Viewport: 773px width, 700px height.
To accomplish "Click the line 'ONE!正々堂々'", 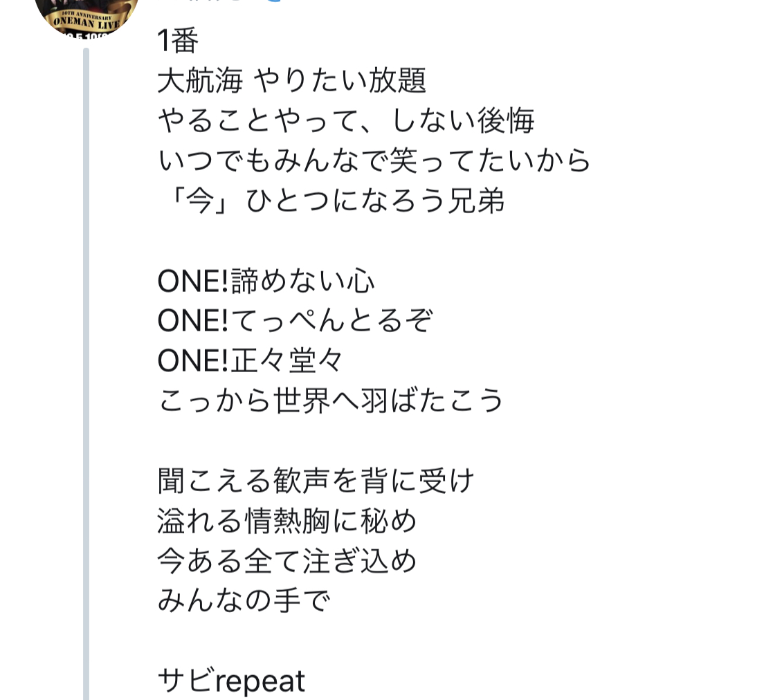I will 251,360.
